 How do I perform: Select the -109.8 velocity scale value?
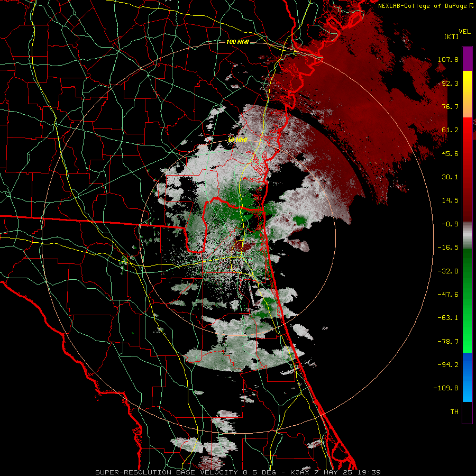(x=446, y=388)
